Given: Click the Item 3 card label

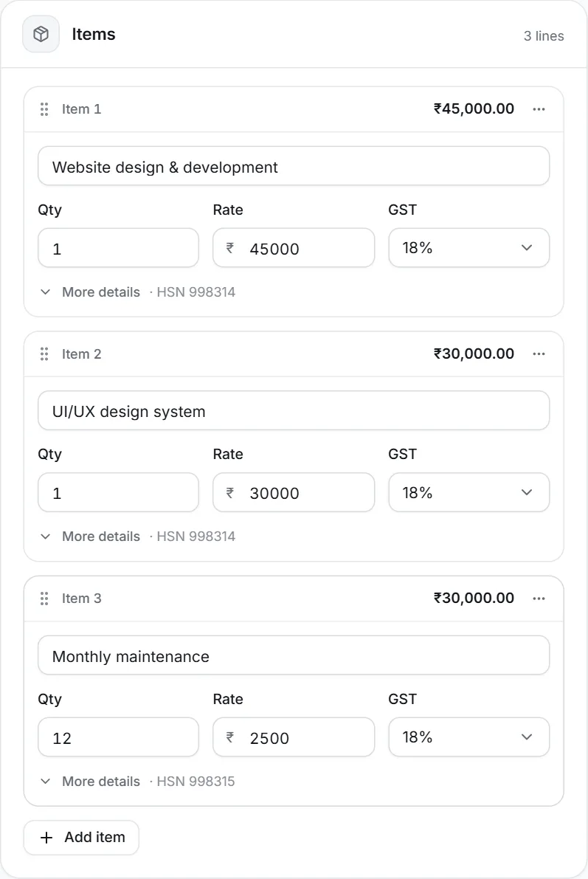Looking at the screenshot, I should pyautogui.click(x=81, y=598).
